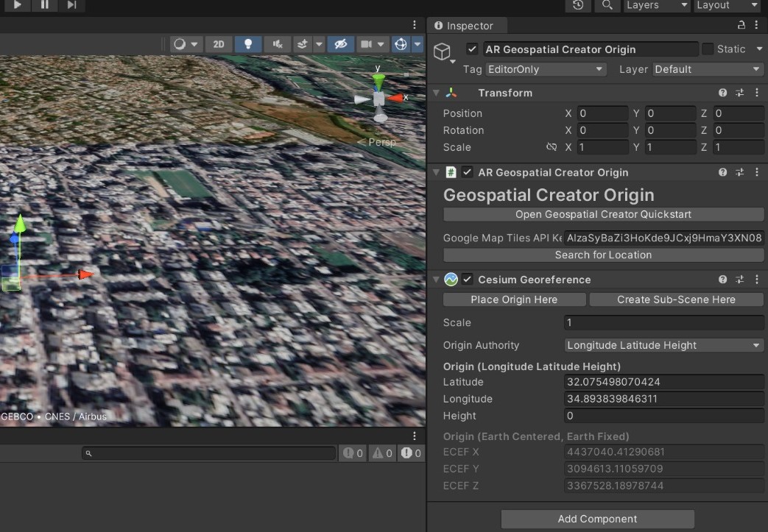Toggle scene lighting bulb icon
This screenshot has width=768, height=532.
[x=248, y=45]
